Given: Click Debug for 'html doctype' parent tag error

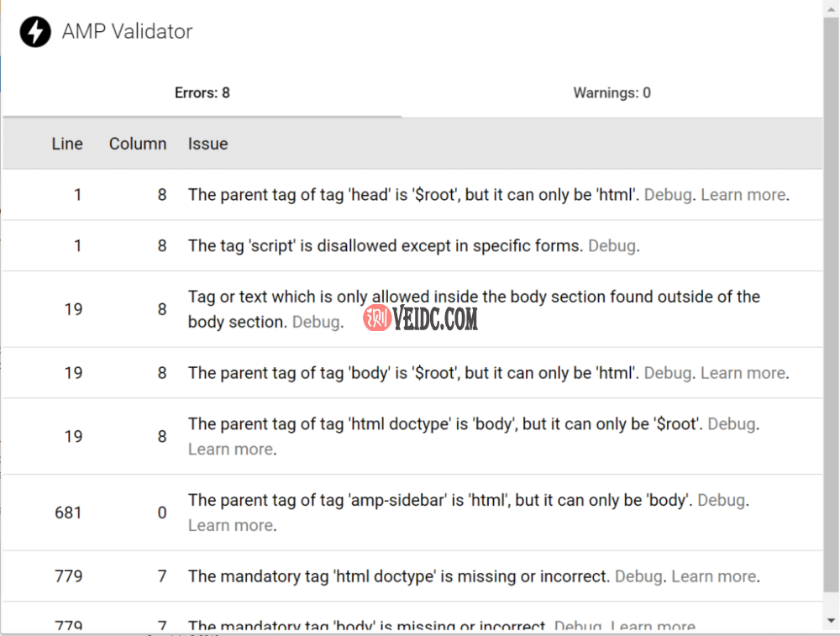Looking at the screenshot, I should coord(732,424).
